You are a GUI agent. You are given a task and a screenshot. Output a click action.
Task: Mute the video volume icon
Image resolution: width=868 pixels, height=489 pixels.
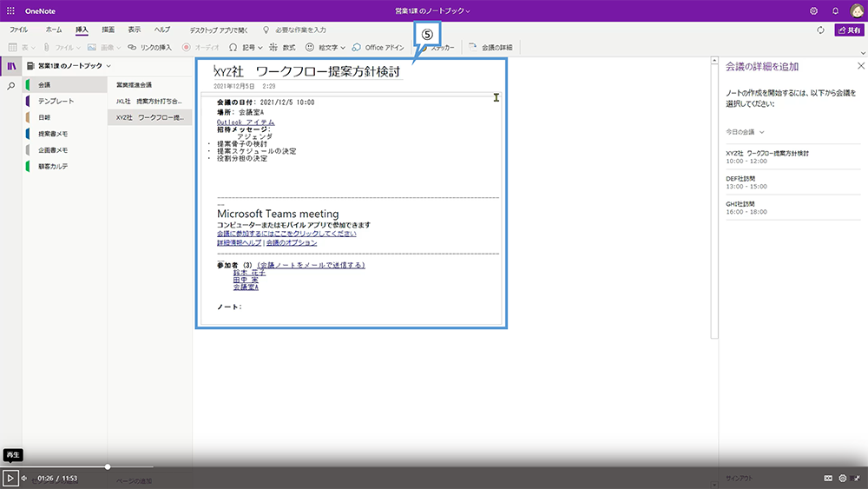point(24,478)
